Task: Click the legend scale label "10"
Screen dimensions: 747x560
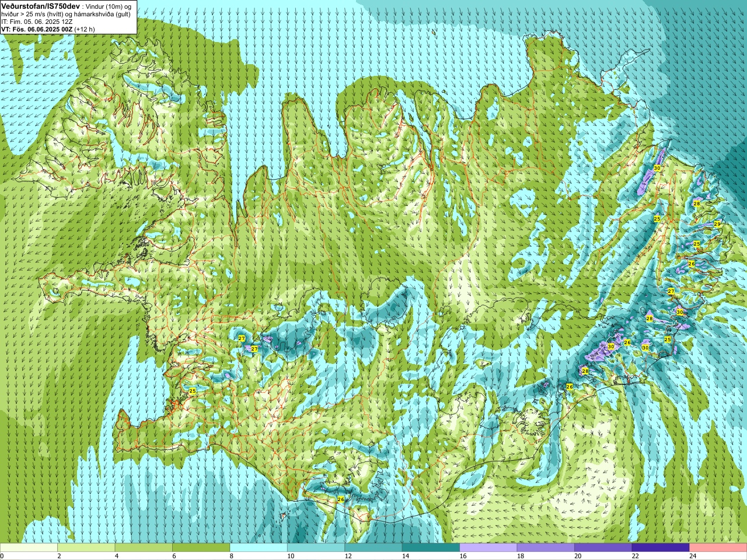Action: coord(290,556)
